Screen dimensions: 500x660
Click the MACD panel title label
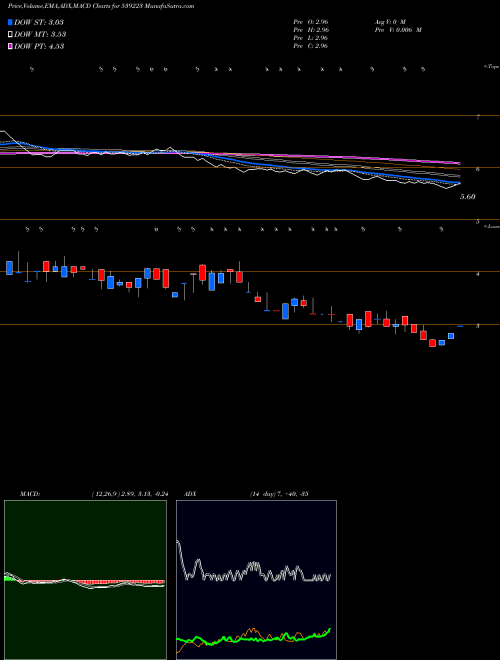[x=30, y=494]
